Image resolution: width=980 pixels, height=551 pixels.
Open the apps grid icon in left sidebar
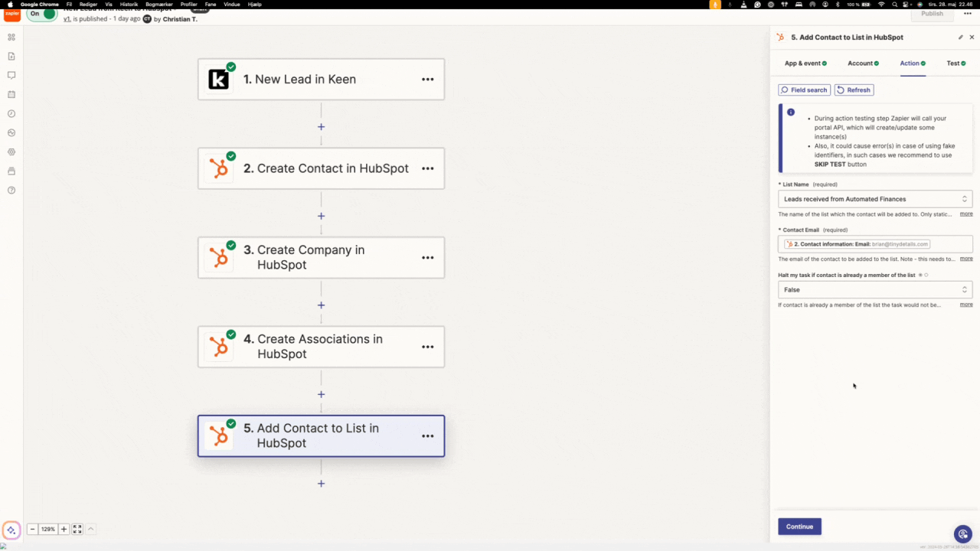(x=11, y=37)
